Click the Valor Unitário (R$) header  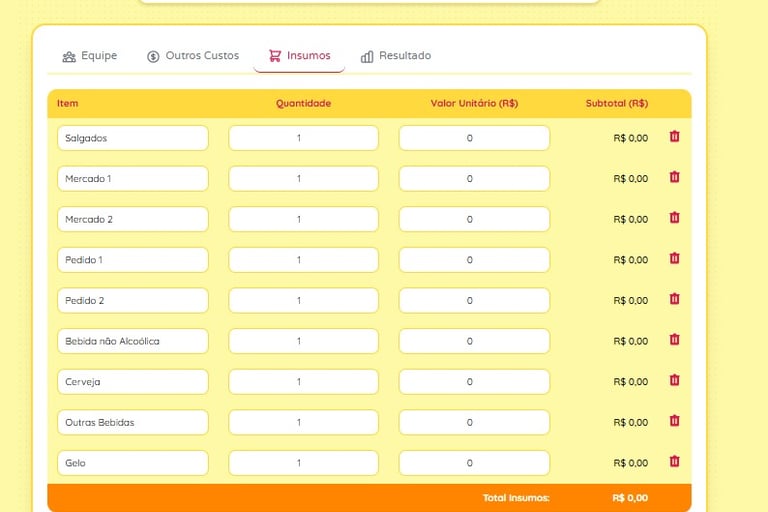click(x=474, y=103)
